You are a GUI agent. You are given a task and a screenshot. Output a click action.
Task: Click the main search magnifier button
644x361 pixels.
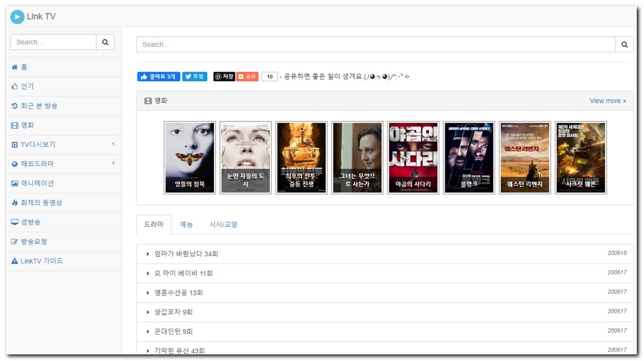point(624,45)
